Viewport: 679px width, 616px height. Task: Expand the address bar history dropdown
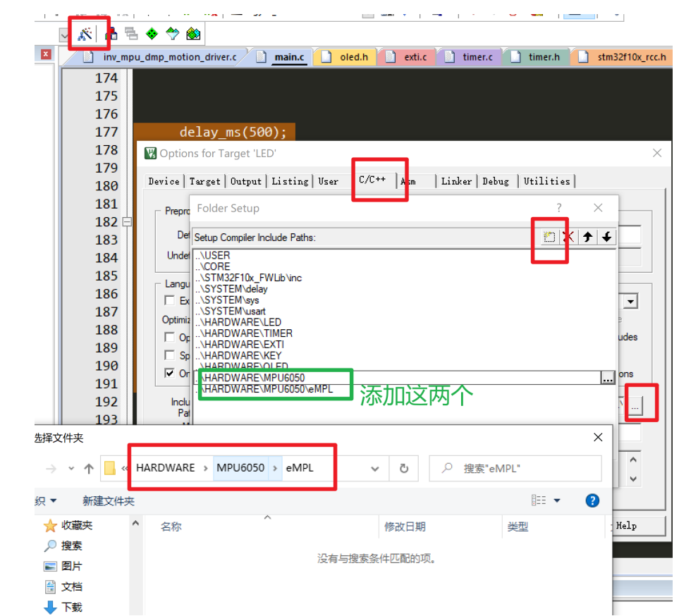[x=375, y=469]
